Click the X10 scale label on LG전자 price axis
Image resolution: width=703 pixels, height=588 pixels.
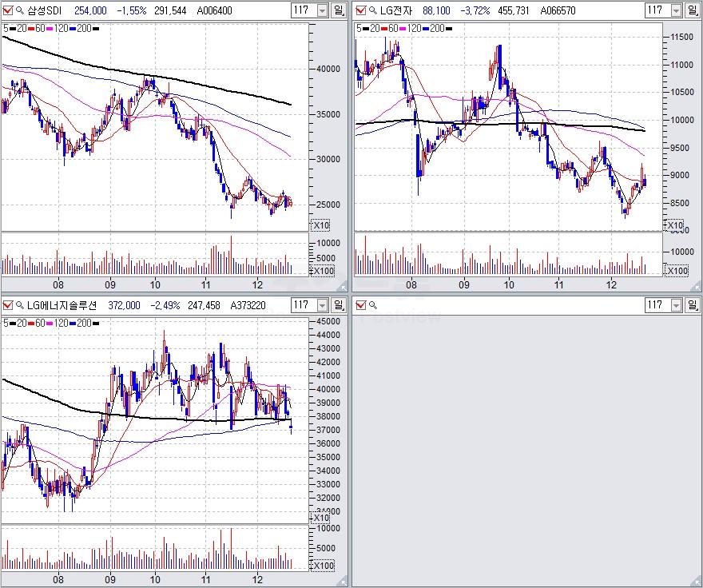(675, 227)
